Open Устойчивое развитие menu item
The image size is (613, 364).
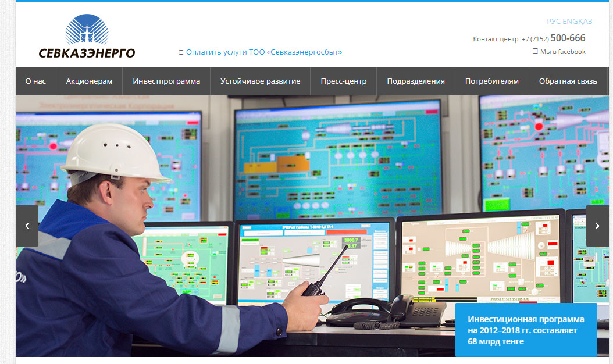click(260, 81)
